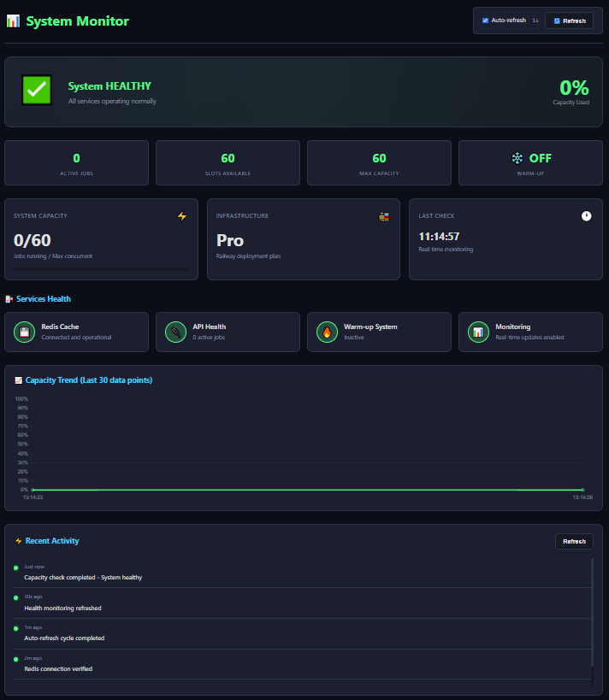
Task: Click the clock icon in Last Check card
Action: pyautogui.click(x=586, y=216)
